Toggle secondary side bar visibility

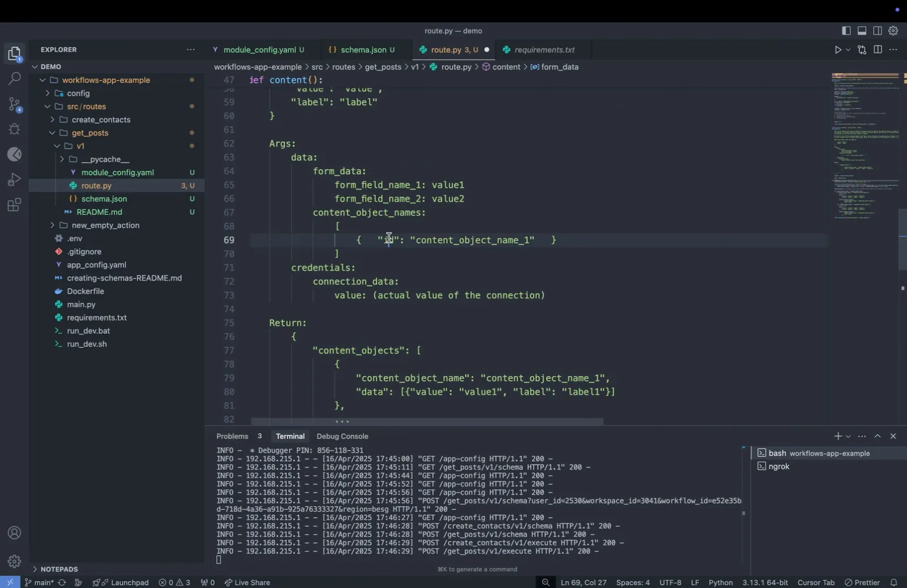[x=878, y=31]
